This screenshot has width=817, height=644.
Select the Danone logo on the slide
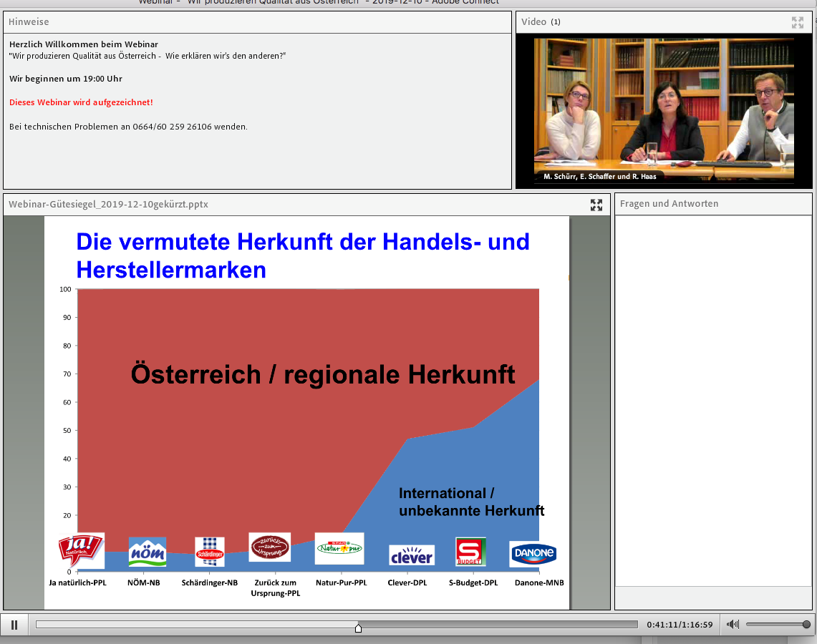pyautogui.click(x=533, y=554)
